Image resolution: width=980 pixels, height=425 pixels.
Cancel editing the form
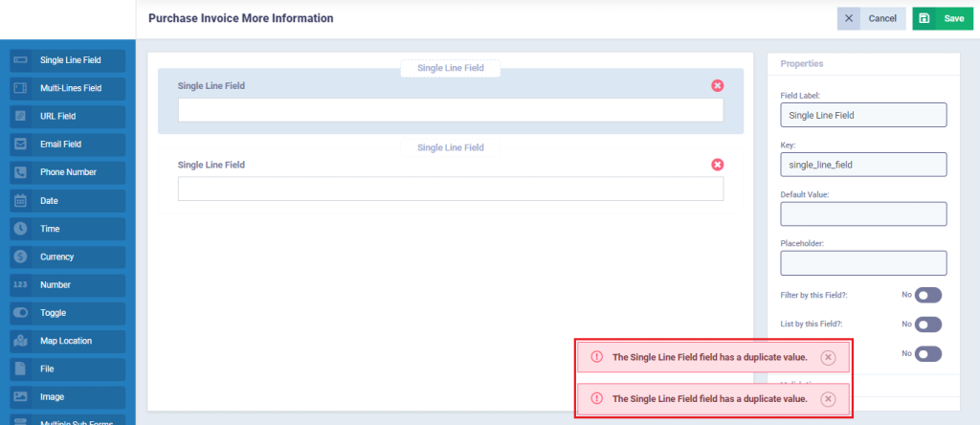(x=871, y=19)
